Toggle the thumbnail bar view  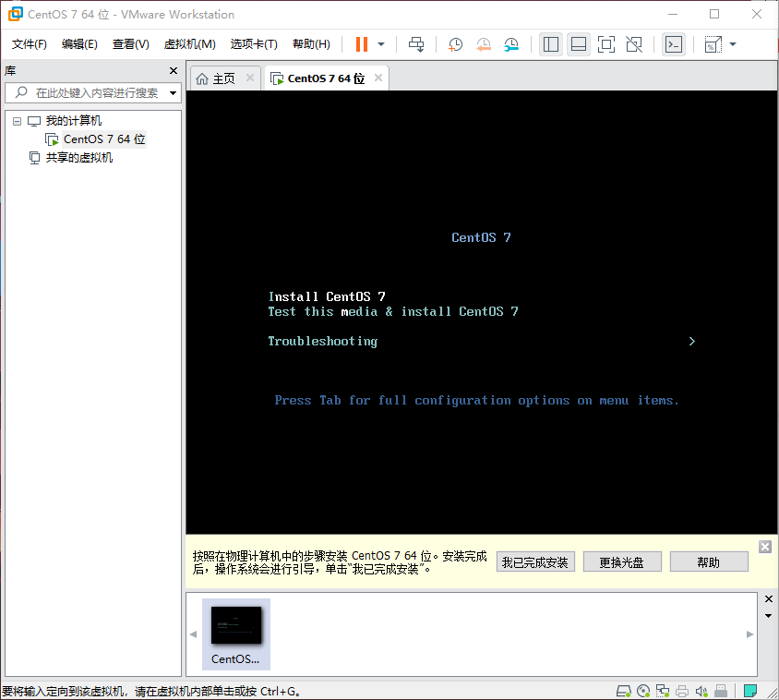tap(579, 44)
